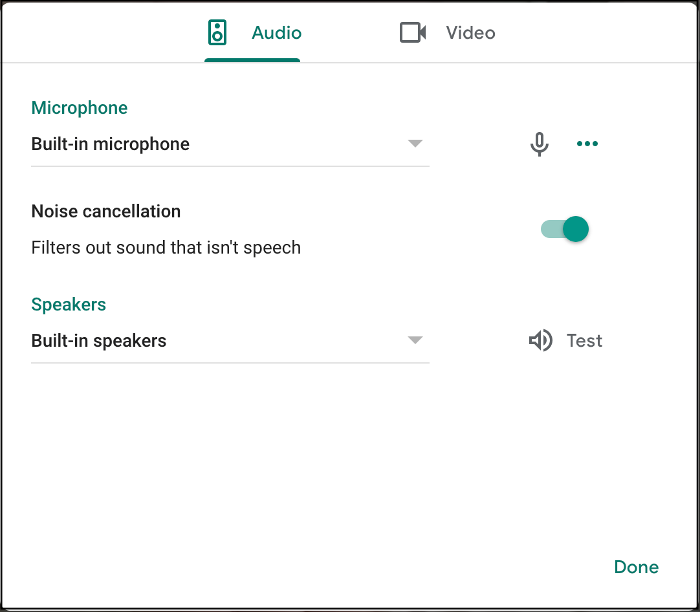Click the volume icon beside Test

[541, 340]
